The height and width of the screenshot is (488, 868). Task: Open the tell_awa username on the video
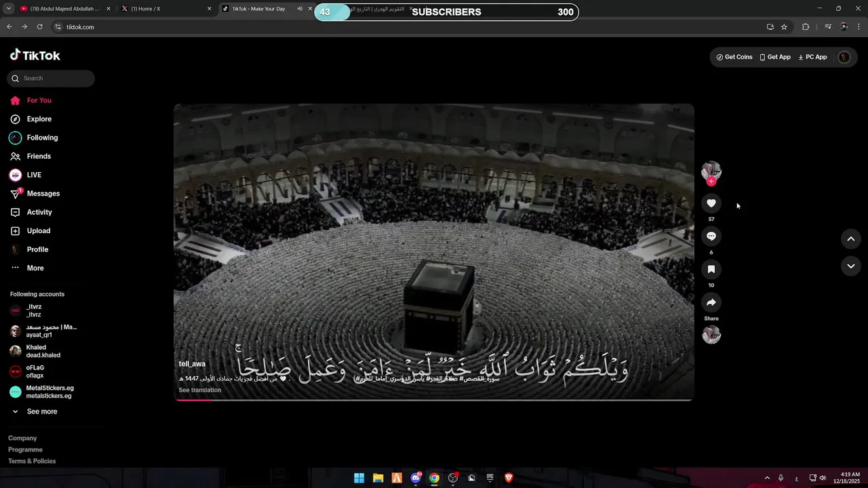[x=192, y=364]
